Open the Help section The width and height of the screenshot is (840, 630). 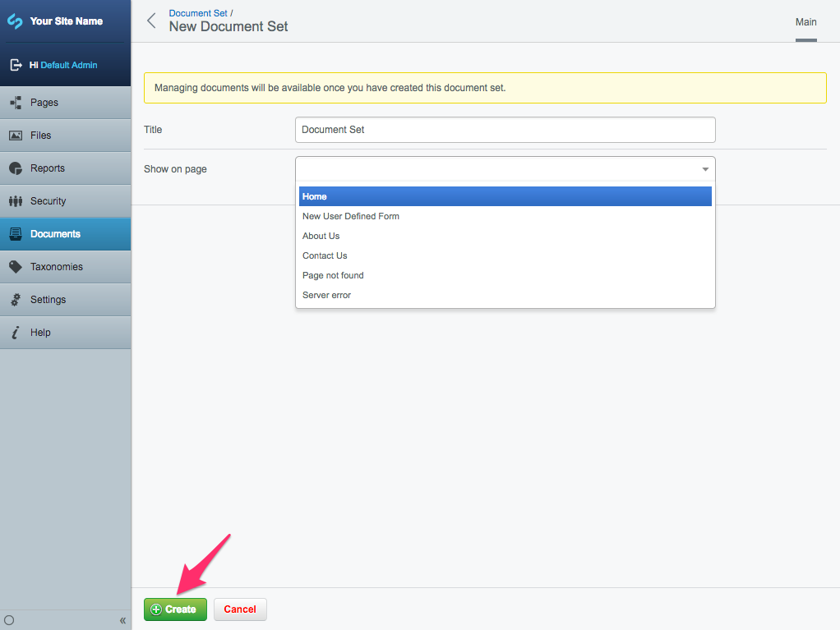pyautogui.click(x=41, y=332)
